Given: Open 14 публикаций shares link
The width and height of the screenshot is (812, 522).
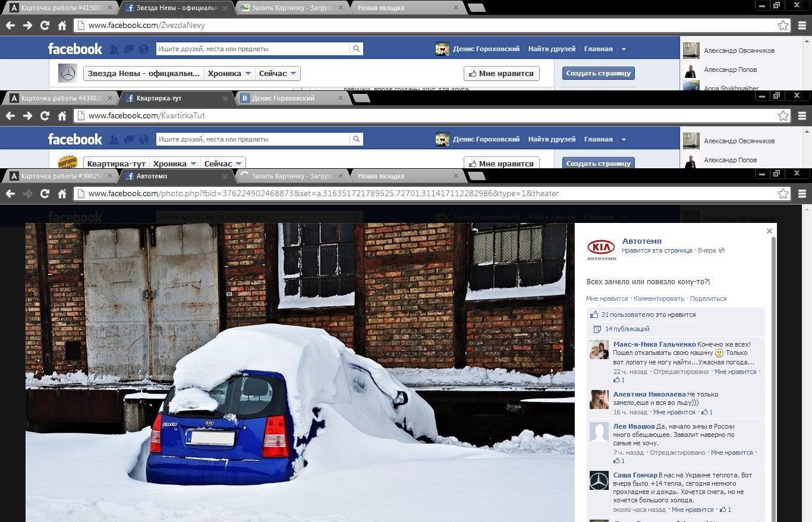Looking at the screenshot, I should click(x=627, y=329).
